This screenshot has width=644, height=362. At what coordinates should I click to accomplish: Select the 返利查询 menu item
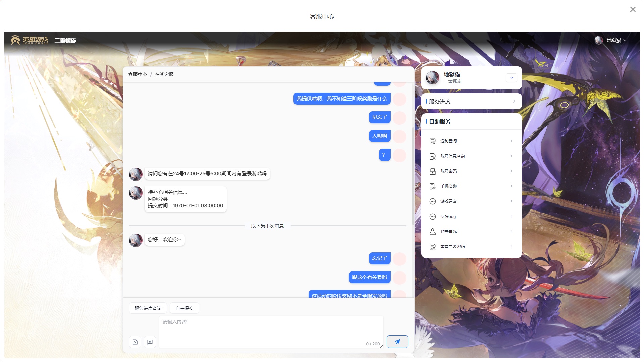tap(471, 141)
